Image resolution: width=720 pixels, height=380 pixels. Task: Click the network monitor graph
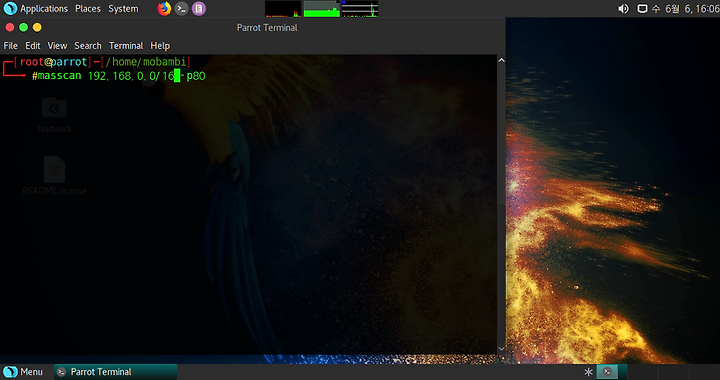[x=360, y=9]
